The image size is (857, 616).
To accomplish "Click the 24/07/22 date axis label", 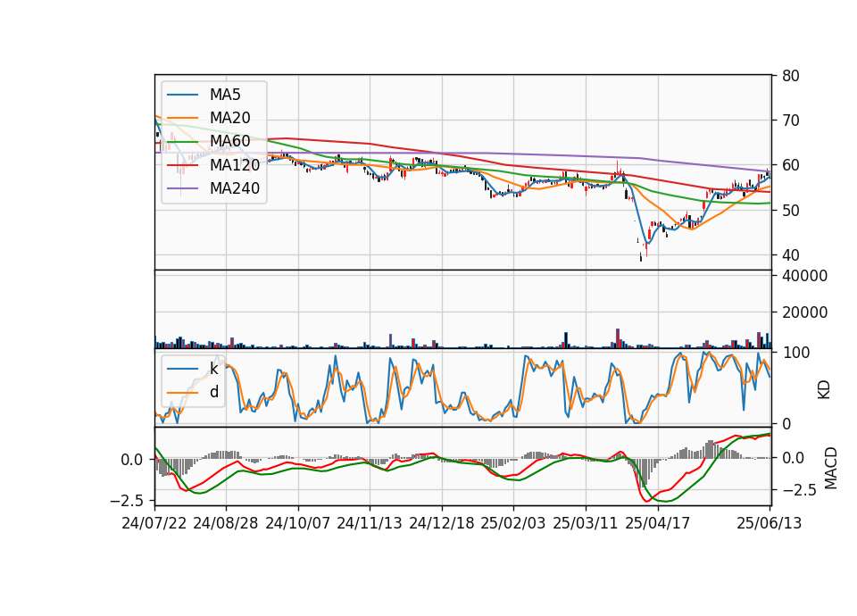I will [154, 523].
